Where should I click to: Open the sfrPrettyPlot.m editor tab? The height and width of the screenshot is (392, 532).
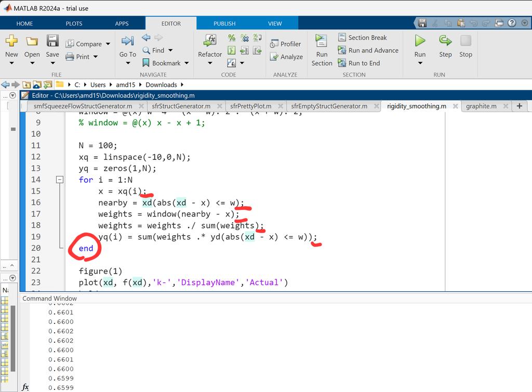click(251, 106)
